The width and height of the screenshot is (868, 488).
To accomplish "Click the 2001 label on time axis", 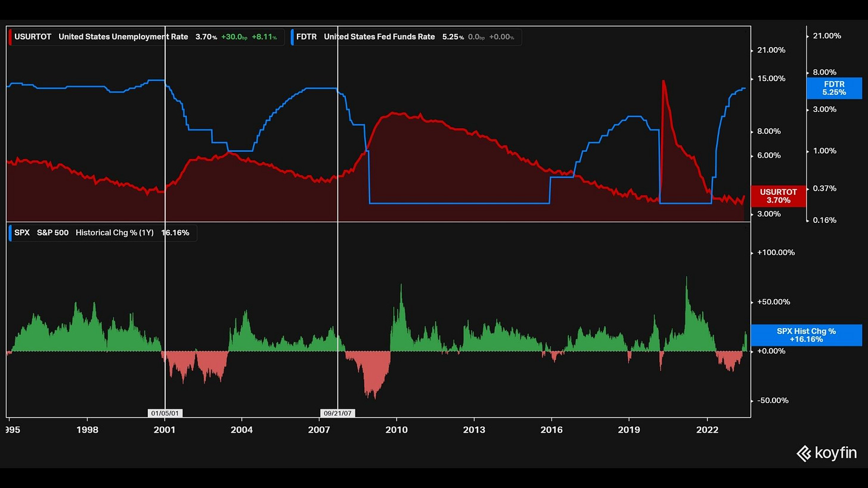I will (x=165, y=430).
